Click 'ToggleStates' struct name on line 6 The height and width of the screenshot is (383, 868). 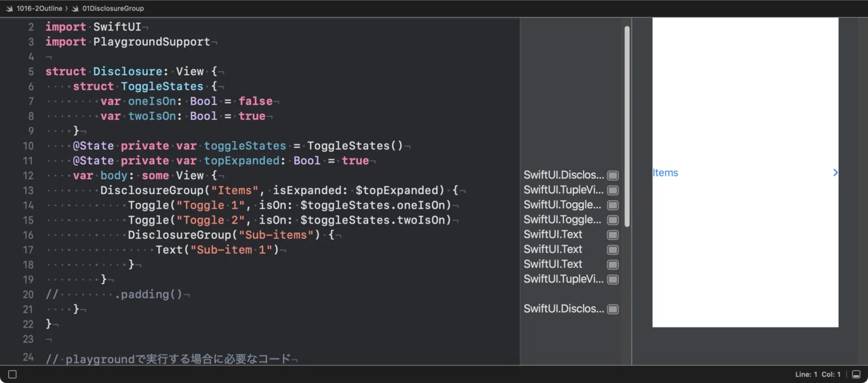[162, 87]
